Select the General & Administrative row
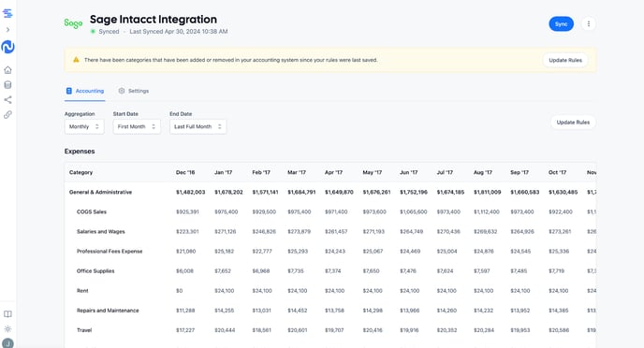This screenshot has height=348, width=644. (x=330, y=192)
